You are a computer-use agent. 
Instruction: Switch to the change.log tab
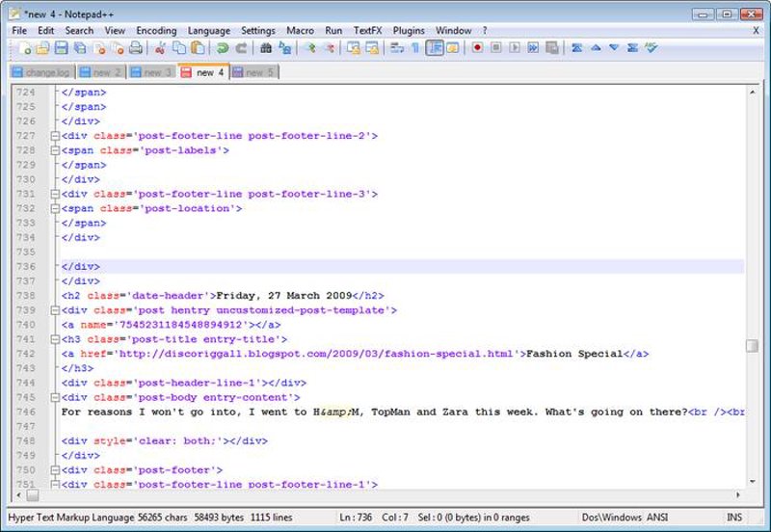coord(41,72)
